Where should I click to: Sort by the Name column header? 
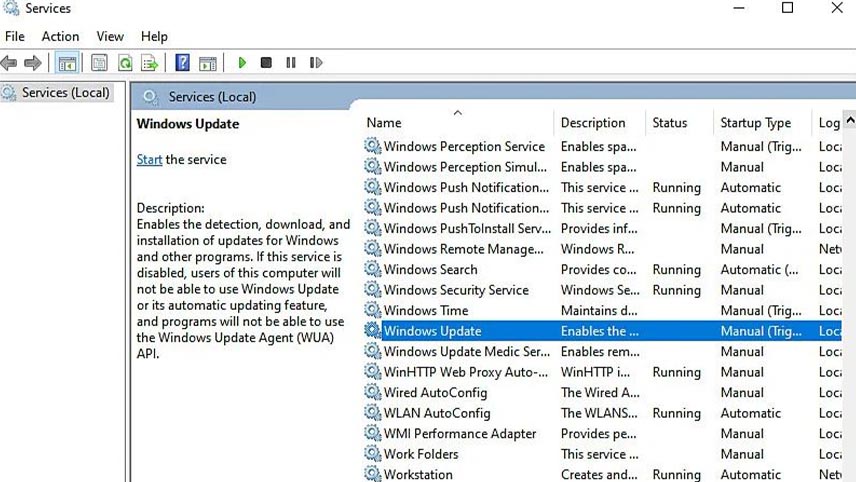tap(457, 123)
